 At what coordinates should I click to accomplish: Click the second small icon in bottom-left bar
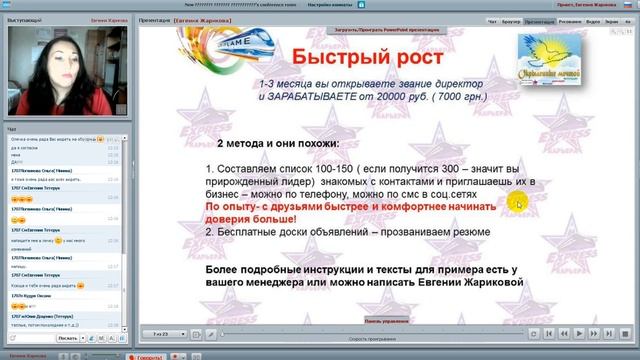pos(75,357)
